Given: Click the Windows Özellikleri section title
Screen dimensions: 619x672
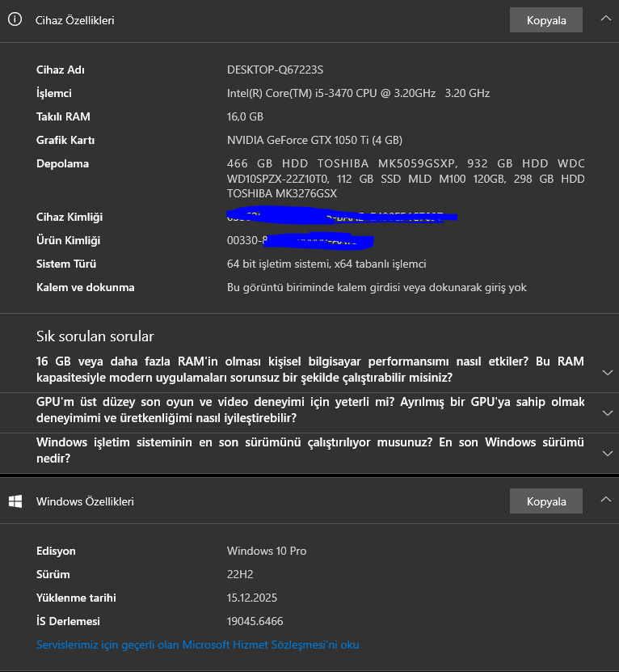Looking at the screenshot, I should tap(85, 501).
